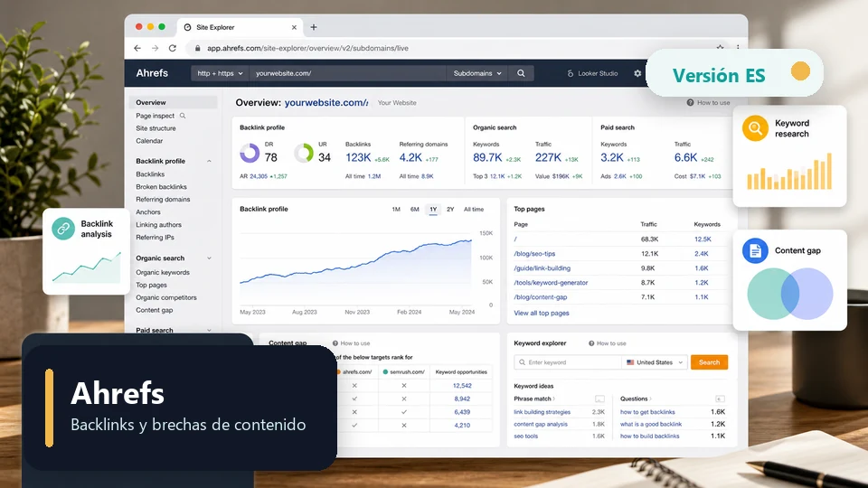
Task: Click How to use help icon near Overview
Action: click(x=690, y=102)
